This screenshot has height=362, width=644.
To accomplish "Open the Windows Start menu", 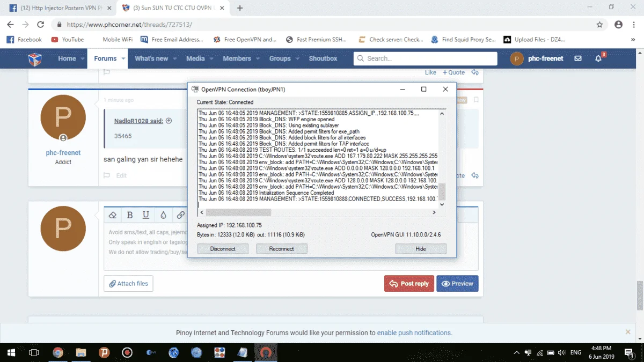I will coord(10,352).
